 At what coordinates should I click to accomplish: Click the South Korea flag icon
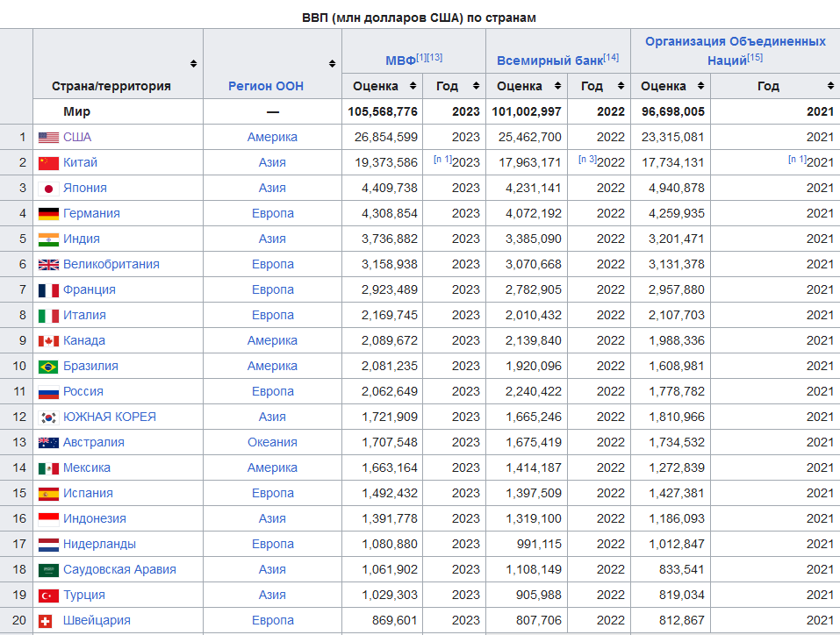(48, 417)
